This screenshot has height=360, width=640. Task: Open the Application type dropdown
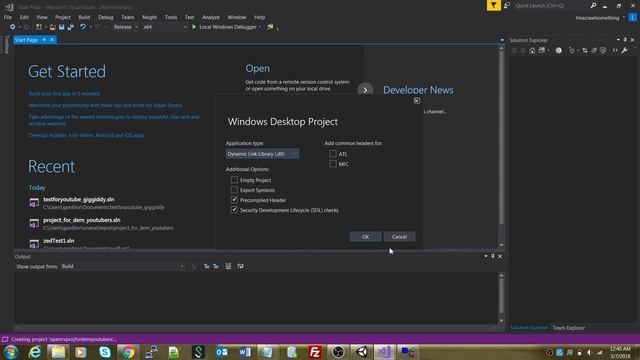(262, 154)
